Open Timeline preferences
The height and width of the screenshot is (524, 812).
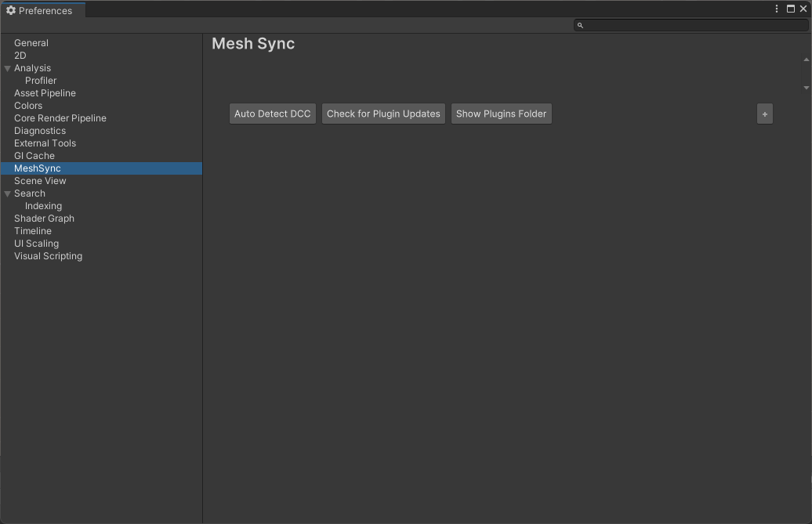pos(101,231)
